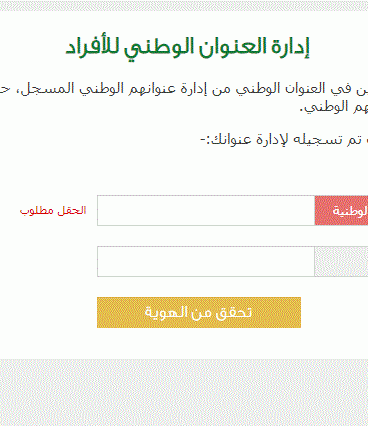Click the grey patterned footer below the form

pos(184,392)
